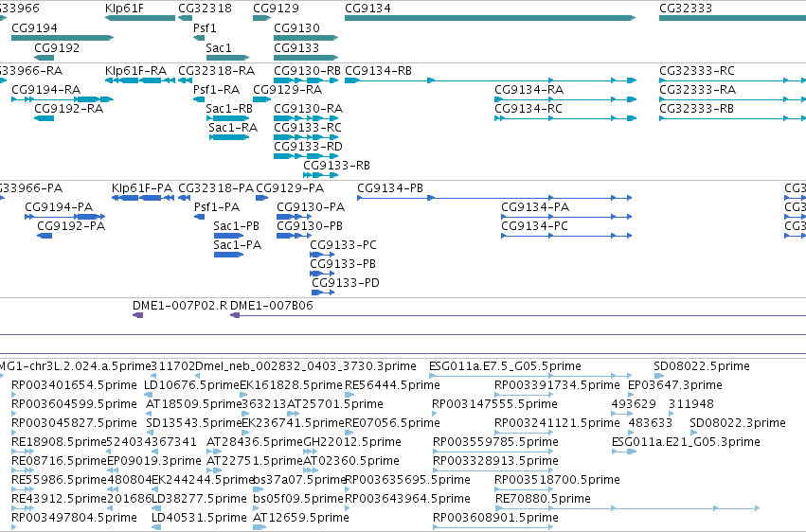Screen dimensions: 806x532
Task: Click protein label CG32318-PA
Action: tap(216, 188)
